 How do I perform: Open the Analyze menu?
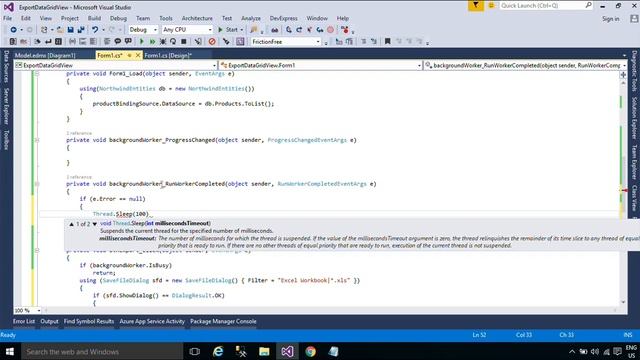[251, 18]
